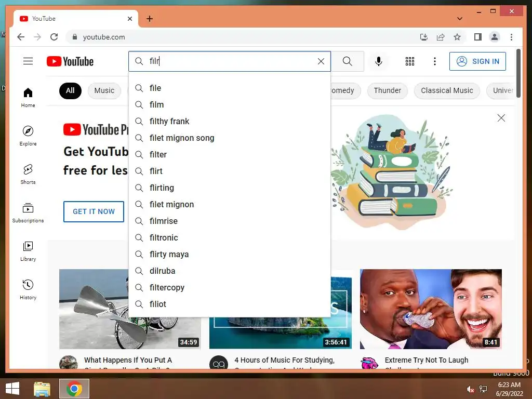Click the magnifier search button

(348, 61)
